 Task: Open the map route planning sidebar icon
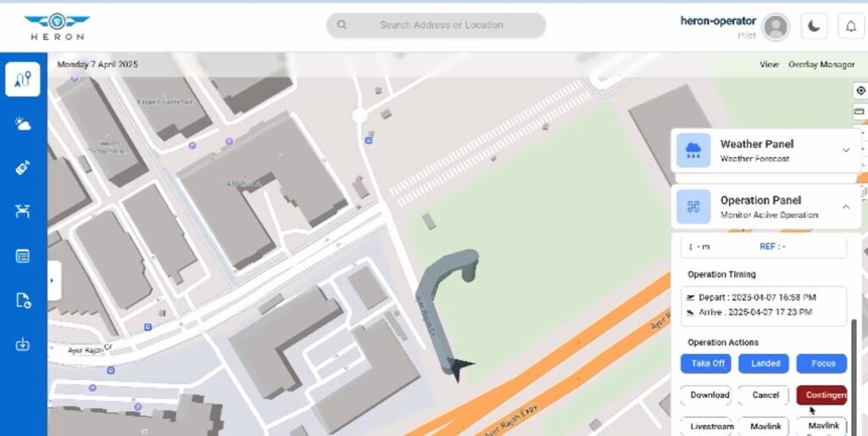point(23,79)
